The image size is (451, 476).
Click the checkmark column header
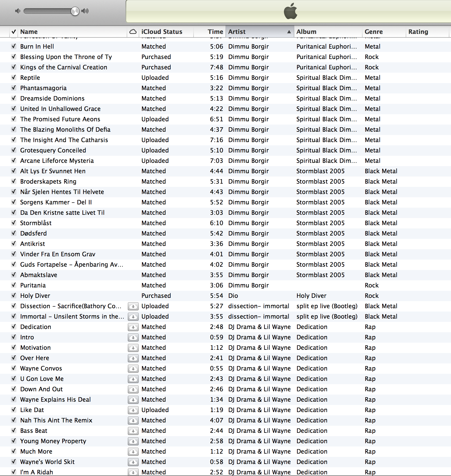tap(14, 32)
